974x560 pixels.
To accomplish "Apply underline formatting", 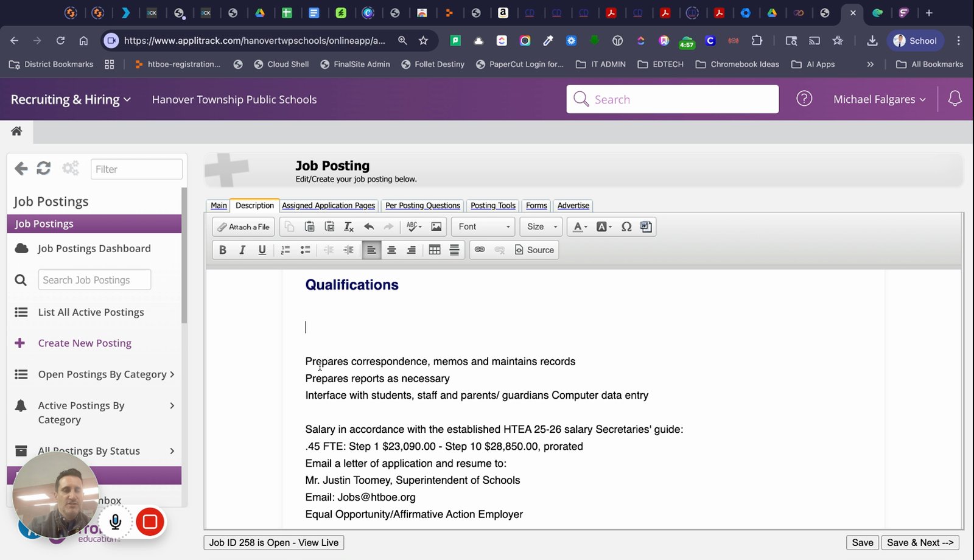I will pyautogui.click(x=262, y=250).
